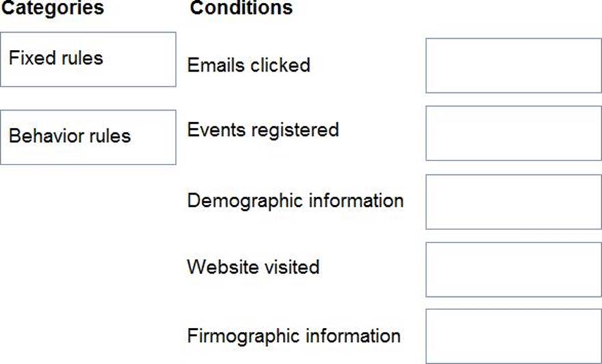Click the empty box beside Emails clicked
602x364 pixels.
[x=513, y=66]
